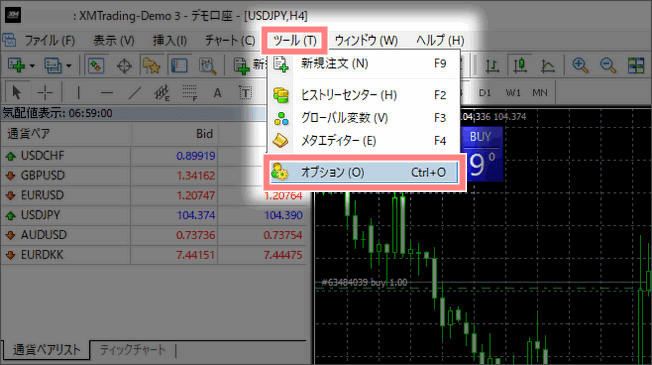Screen dimensions: 652x365
Task: Choose メタエディター (E) menu entry
Action: [x=363, y=141]
